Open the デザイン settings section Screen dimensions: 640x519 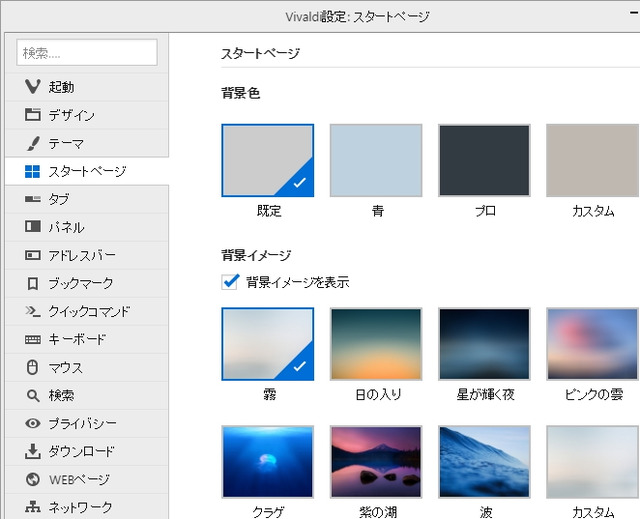point(87,115)
